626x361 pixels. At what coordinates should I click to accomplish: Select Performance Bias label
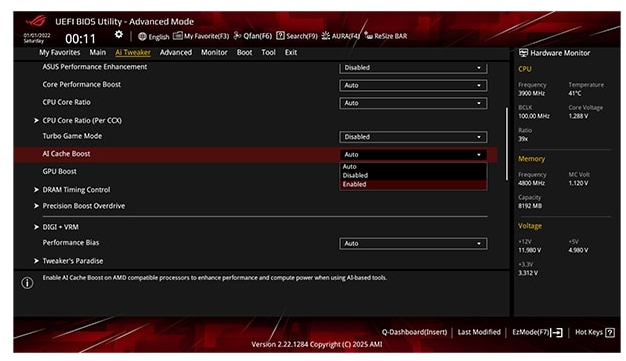coord(71,243)
